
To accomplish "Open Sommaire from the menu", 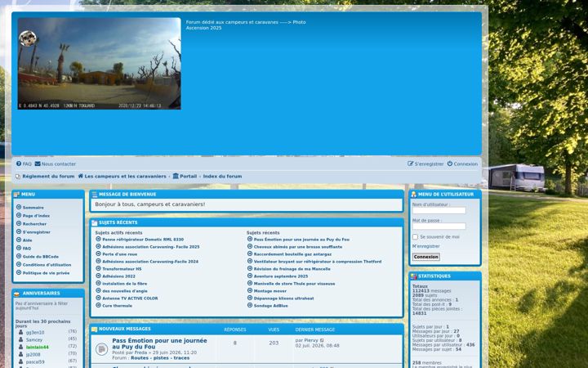I will tap(33, 207).
